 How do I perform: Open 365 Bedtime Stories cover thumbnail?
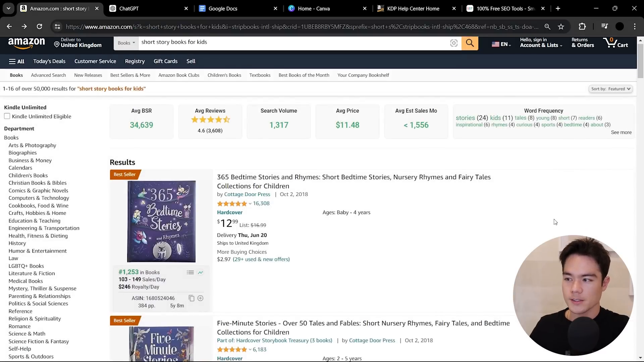coord(161,221)
